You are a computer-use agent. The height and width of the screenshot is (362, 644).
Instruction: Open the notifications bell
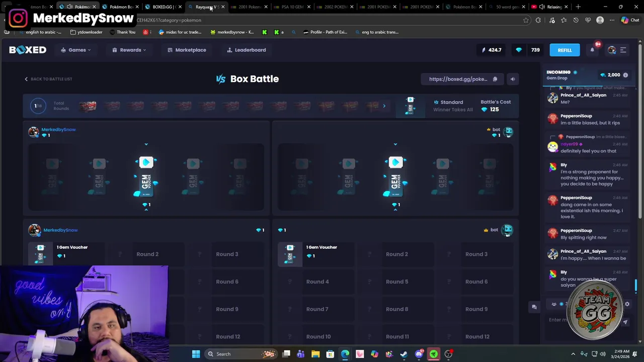[592, 50]
